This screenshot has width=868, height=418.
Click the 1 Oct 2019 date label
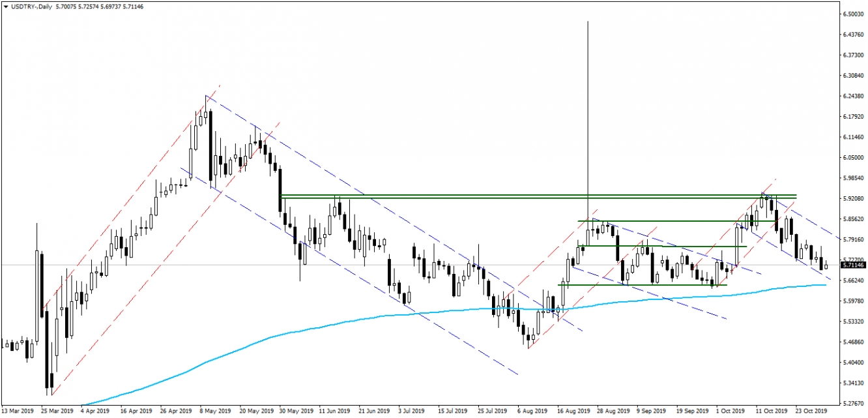pyautogui.click(x=731, y=411)
